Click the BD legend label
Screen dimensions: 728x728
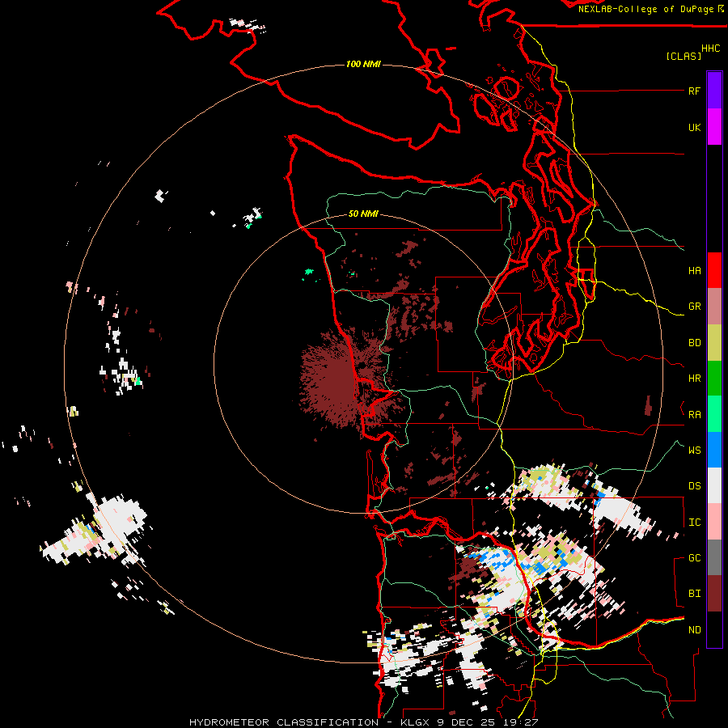(x=694, y=343)
